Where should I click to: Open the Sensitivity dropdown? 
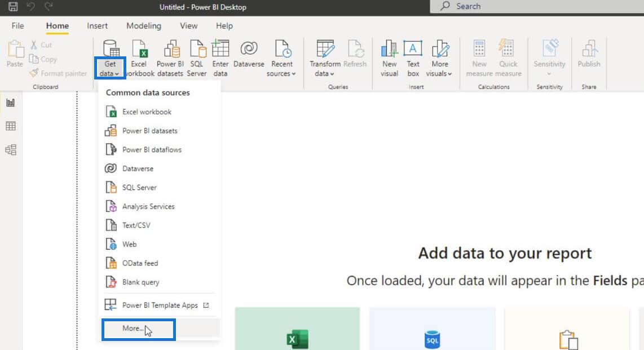click(549, 59)
